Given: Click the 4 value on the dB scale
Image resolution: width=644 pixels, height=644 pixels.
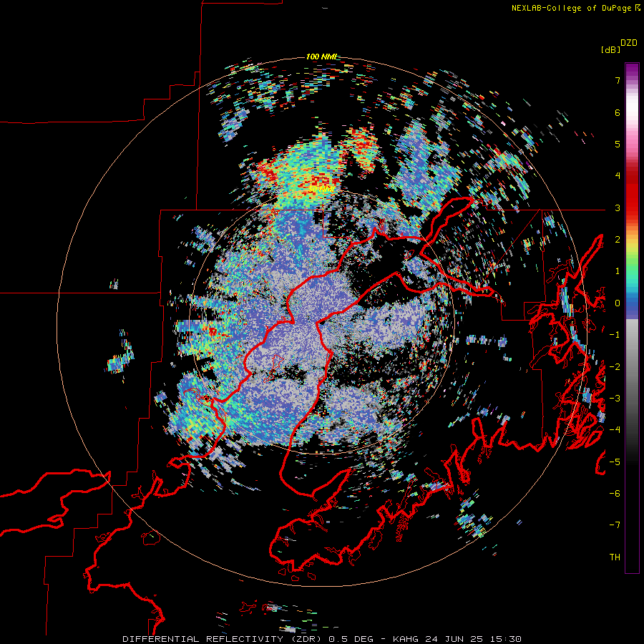Looking at the screenshot, I should click(618, 176).
